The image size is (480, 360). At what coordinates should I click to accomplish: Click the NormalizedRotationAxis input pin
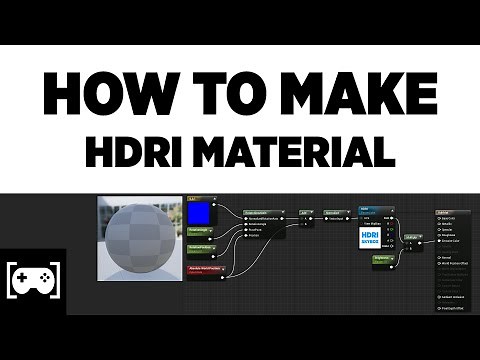246,219
